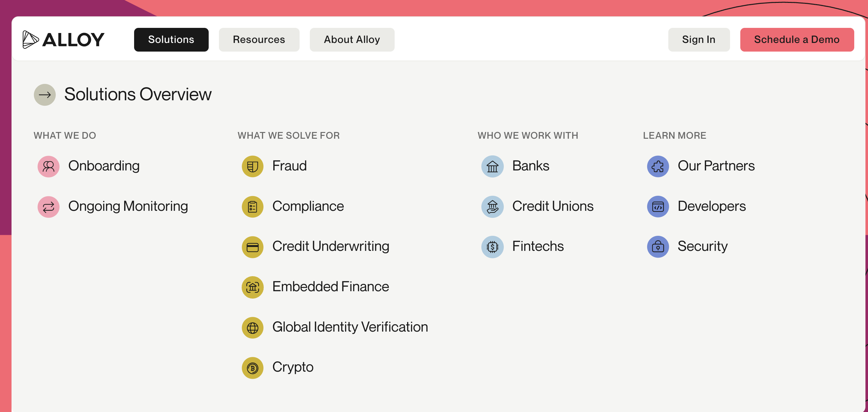Click the Fraud shield icon
868x412 pixels.
(x=253, y=166)
